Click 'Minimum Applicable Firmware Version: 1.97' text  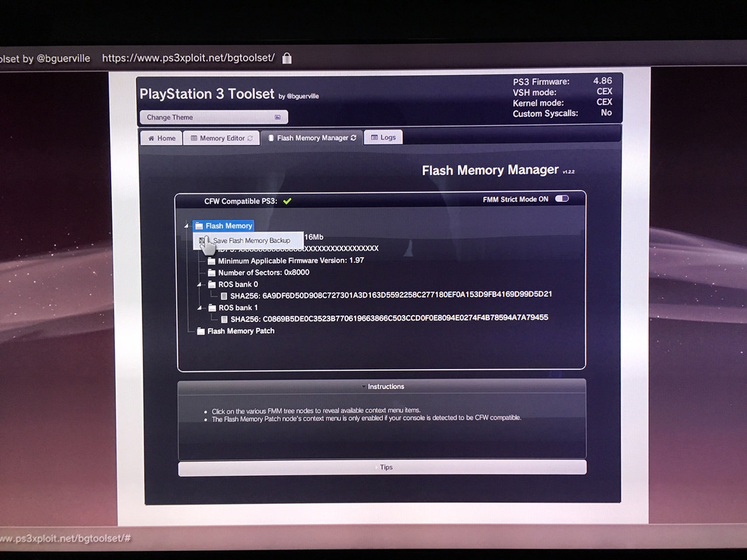[291, 260]
